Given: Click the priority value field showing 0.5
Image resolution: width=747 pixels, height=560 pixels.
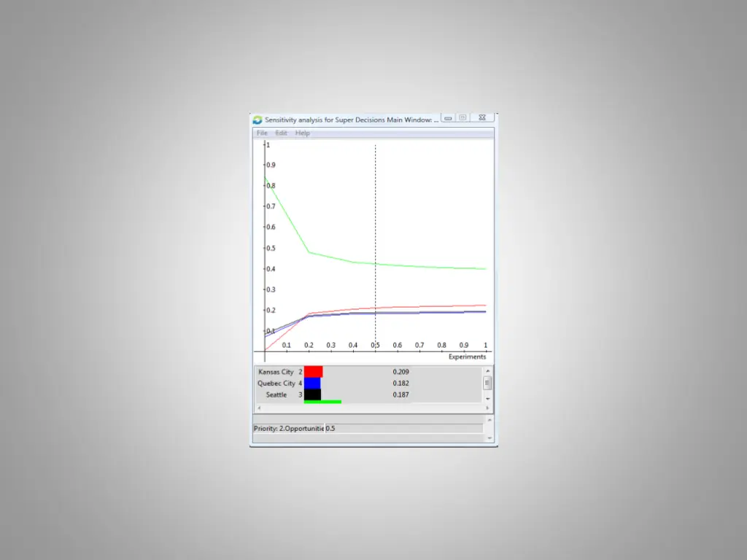Looking at the screenshot, I should tap(404, 429).
